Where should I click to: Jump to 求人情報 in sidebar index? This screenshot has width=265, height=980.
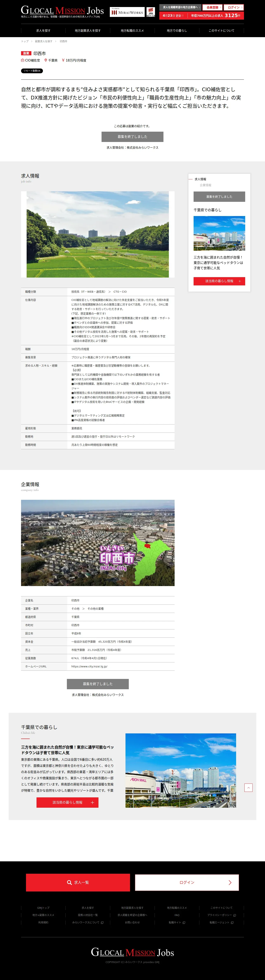200,179
